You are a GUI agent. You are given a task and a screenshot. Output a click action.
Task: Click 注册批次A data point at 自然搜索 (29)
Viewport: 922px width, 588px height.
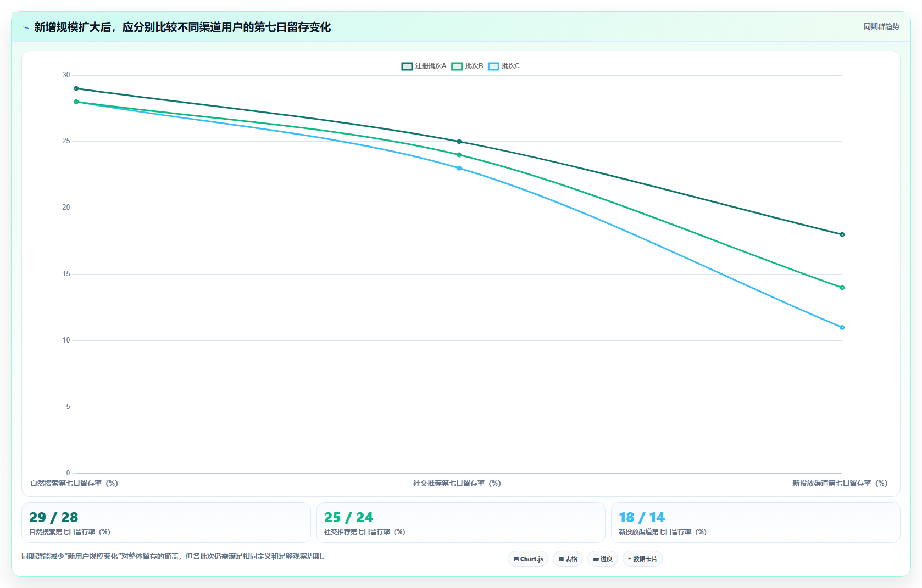pyautogui.click(x=76, y=88)
